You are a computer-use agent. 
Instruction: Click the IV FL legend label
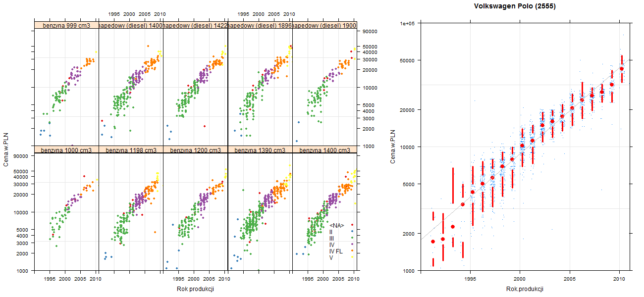coord(336,251)
